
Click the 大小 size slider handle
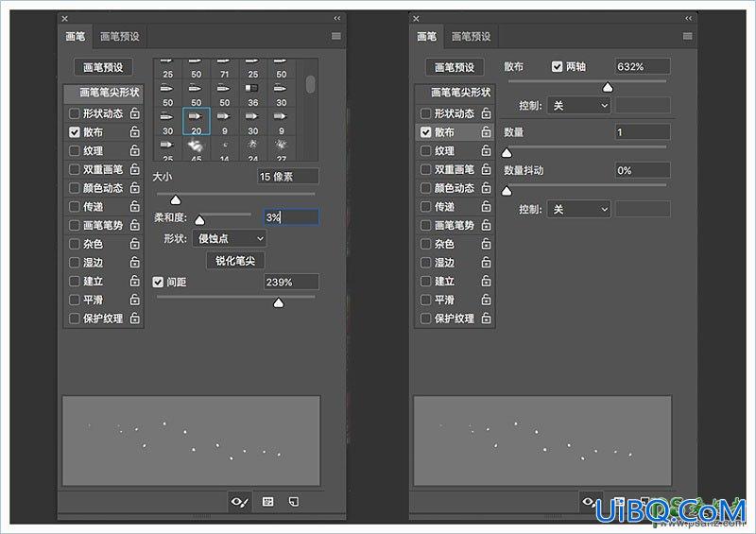tap(176, 199)
